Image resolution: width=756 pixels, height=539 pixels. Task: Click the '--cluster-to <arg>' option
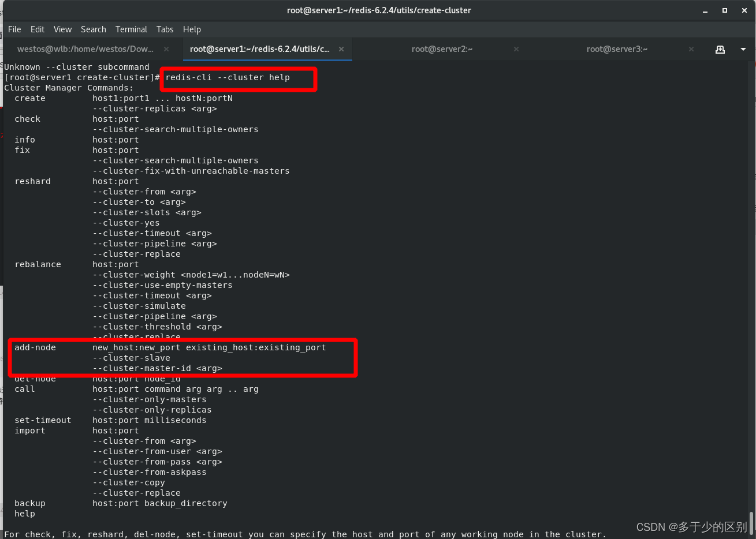[x=139, y=202]
